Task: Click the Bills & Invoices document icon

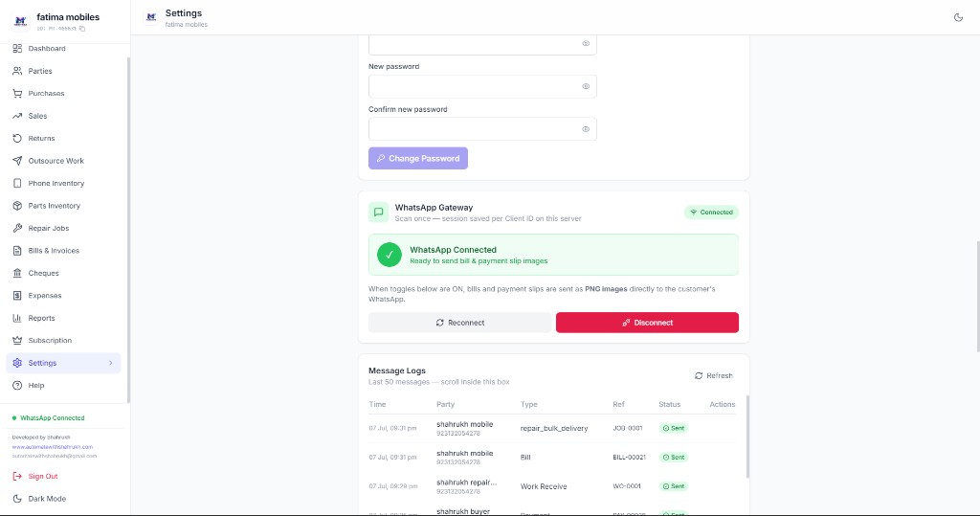Action: (17, 251)
